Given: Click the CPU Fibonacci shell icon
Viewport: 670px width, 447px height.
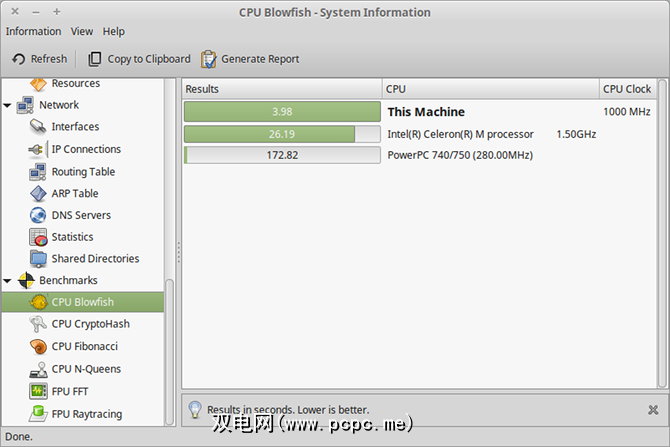Looking at the screenshot, I should [x=38, y=347].
